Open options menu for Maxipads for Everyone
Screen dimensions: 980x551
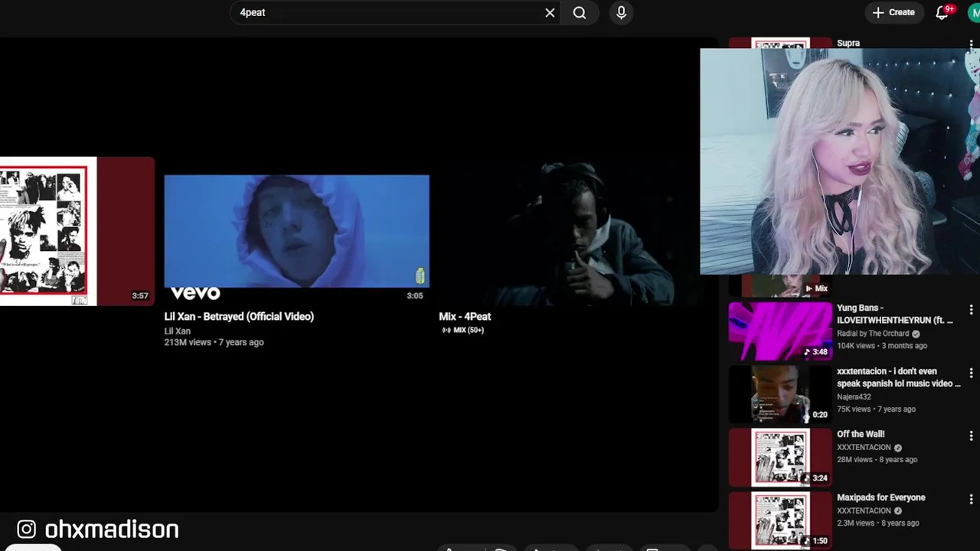pyautogui.click(x=971, y=499)
